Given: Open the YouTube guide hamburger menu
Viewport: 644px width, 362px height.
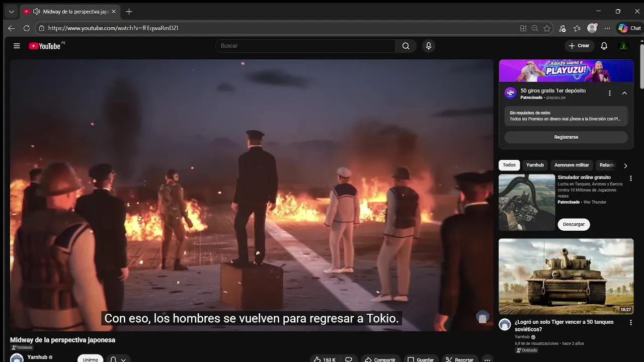Looking at the screenshot, I should tap(17, 46).
